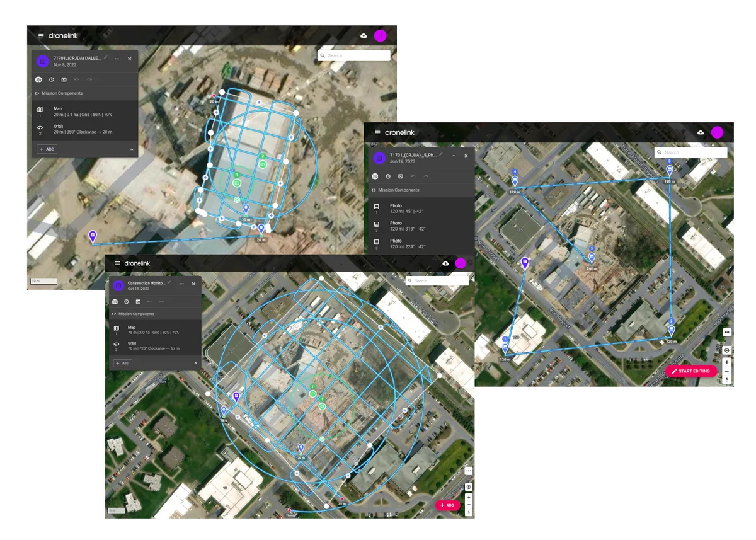Close the Construction Monito plan panel
This screenshot has height=540, width=756.
(193, 284)
